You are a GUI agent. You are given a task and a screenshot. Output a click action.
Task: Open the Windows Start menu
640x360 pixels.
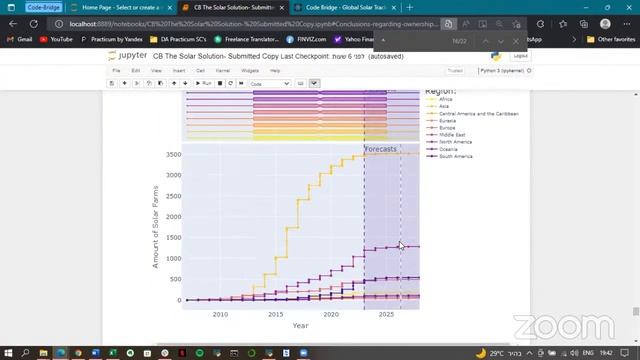click(x=8, y=353)
